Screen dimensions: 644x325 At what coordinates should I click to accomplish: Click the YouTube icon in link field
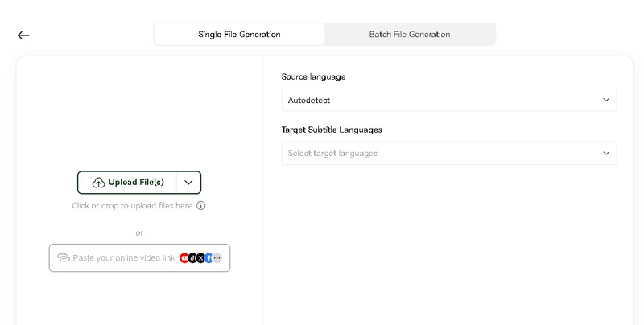point(184,258)
